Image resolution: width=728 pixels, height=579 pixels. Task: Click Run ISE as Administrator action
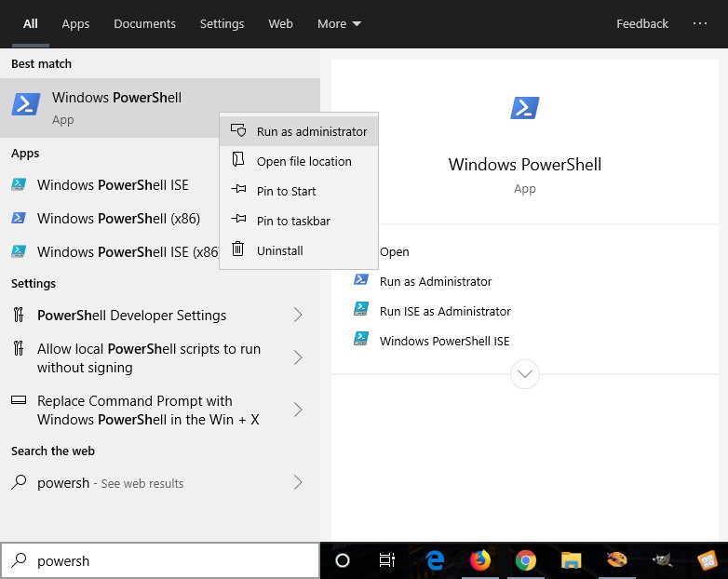tap(445, 311)
